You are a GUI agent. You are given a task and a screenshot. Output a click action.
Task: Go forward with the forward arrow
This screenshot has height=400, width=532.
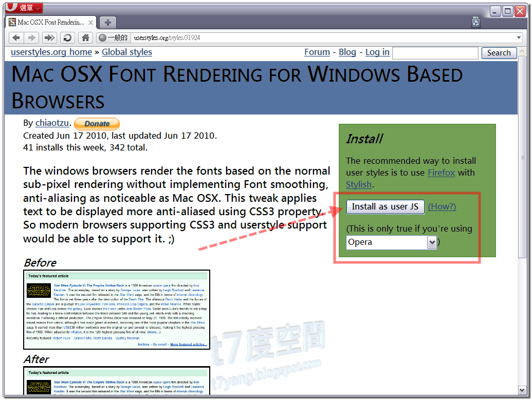tap(31, 37)
